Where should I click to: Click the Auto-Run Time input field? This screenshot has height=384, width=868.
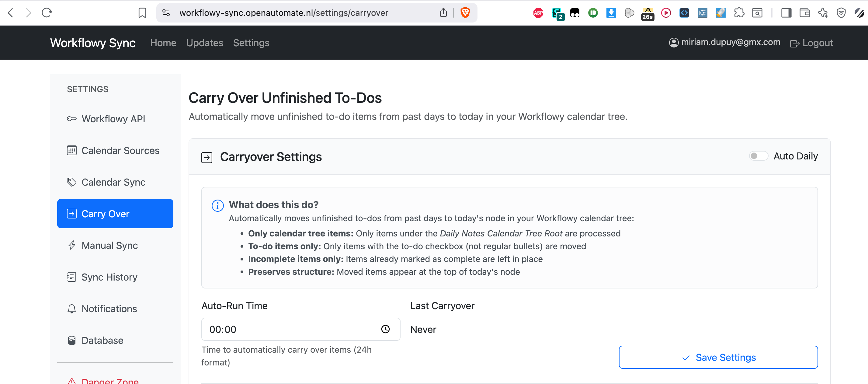[x=290, y=329]
